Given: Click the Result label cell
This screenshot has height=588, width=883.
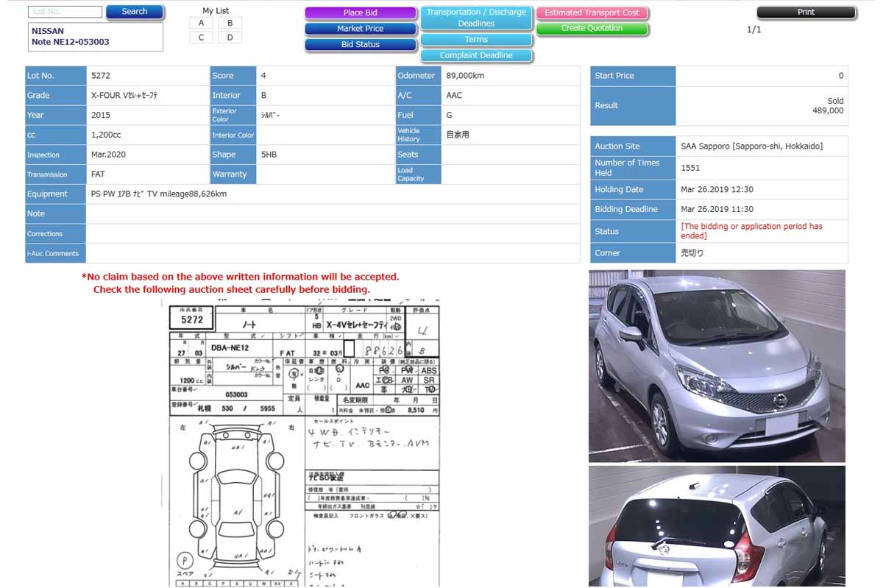Looking at the screenshot, I should click(x=633, y=106).
